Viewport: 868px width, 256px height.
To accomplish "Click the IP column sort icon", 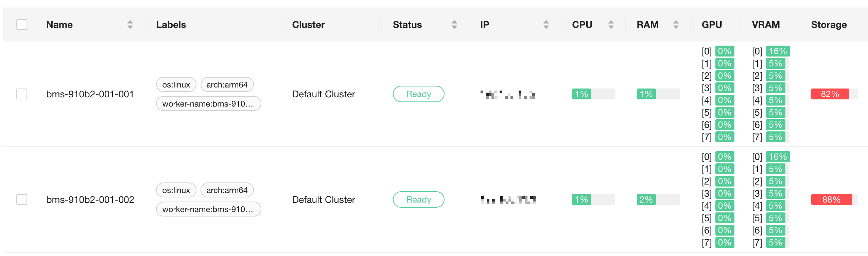I will 546,25.
